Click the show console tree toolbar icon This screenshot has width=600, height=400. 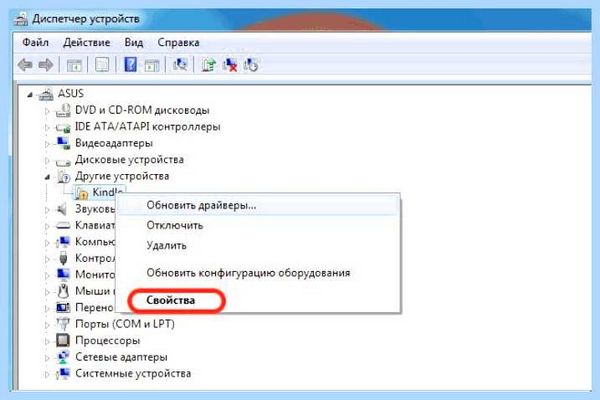point(74,65)
